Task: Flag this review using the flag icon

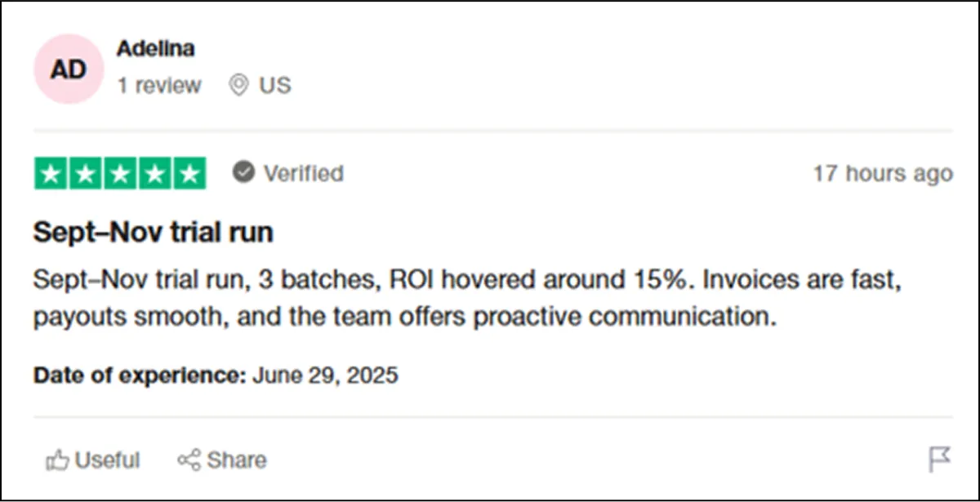Action: coord(940,459)
